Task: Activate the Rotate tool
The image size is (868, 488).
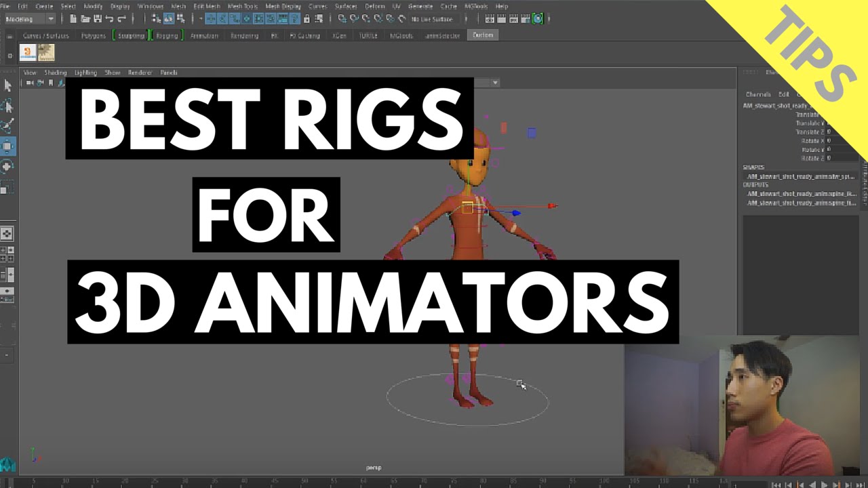Action: tap(7, 166)
